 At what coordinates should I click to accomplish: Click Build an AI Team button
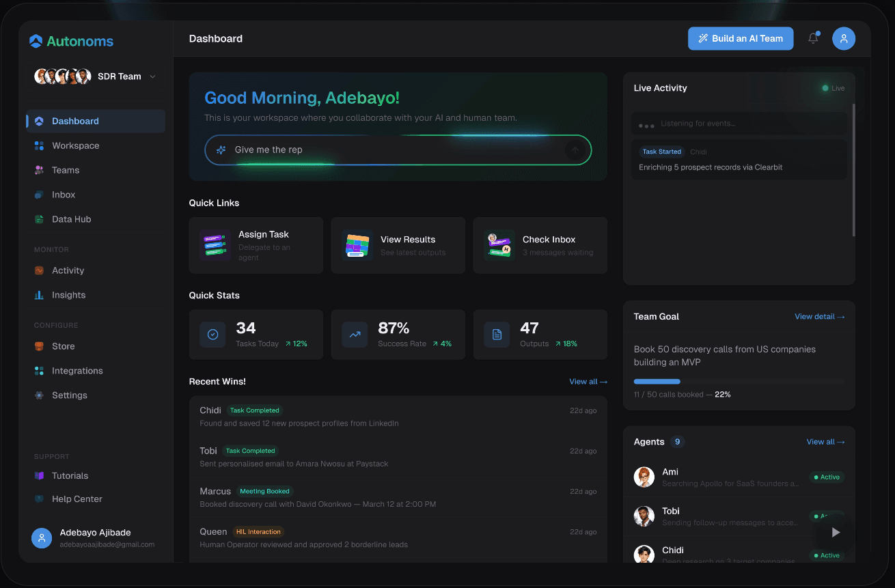[x=741, y=38]
